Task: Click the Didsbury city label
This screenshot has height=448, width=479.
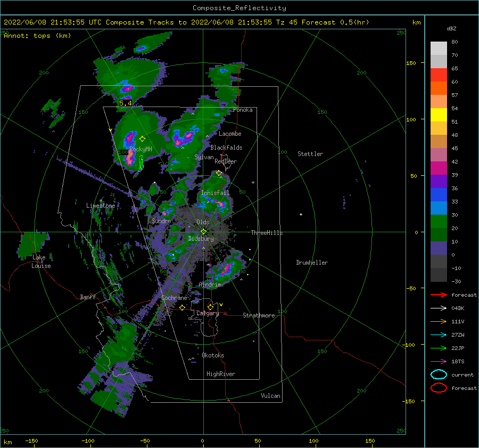Action: (201, 239)
